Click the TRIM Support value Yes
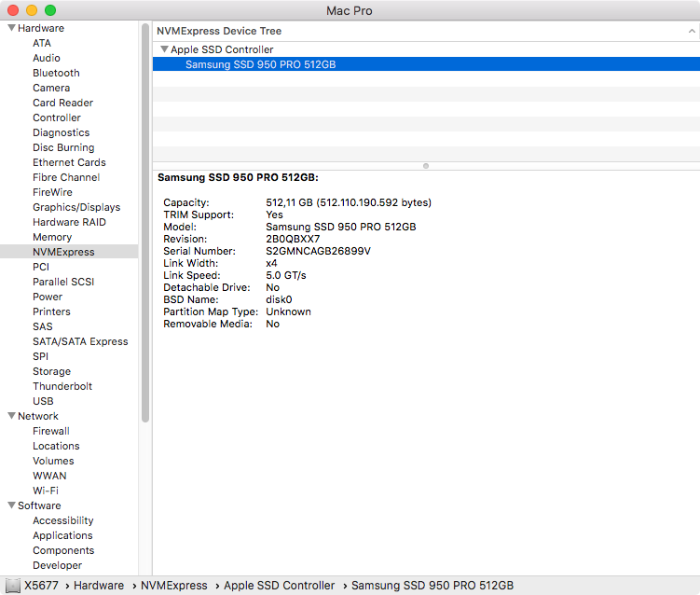This screenshot has width=700, height=595. [x=274, y=214]
